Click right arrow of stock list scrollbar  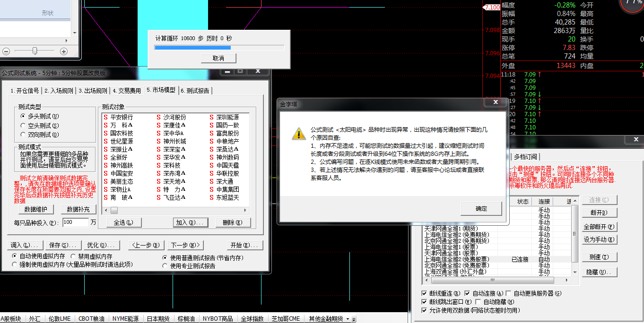[x=245, y=211]
